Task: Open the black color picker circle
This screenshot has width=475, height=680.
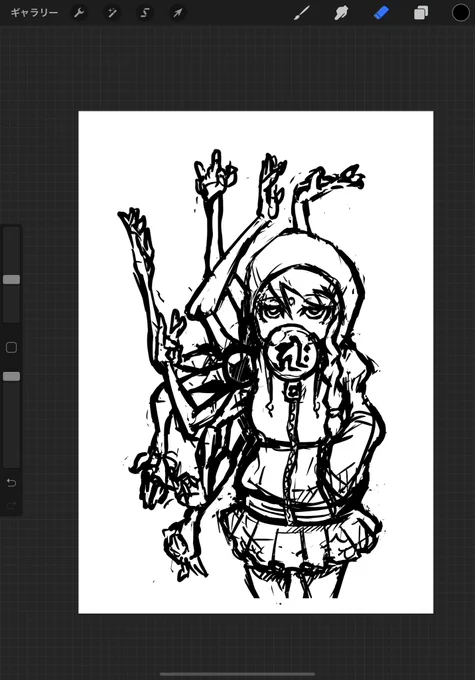Action: pos(461,13)
